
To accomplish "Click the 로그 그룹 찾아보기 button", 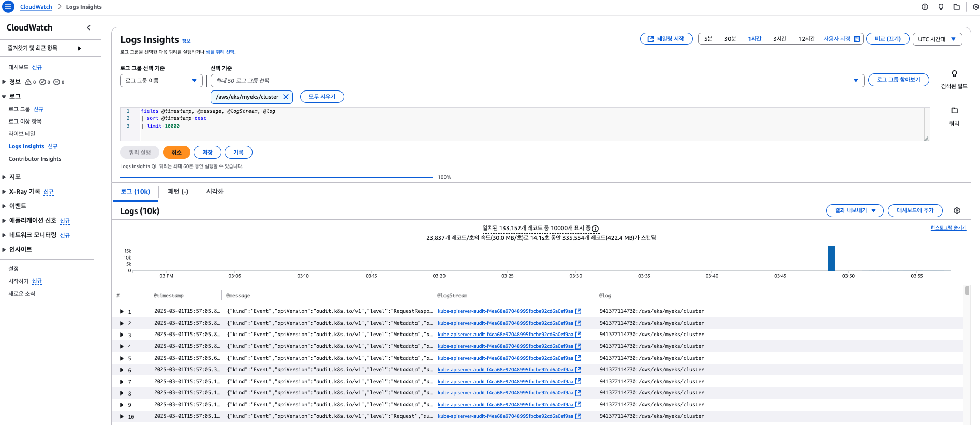I will click(x=898, y=80).
